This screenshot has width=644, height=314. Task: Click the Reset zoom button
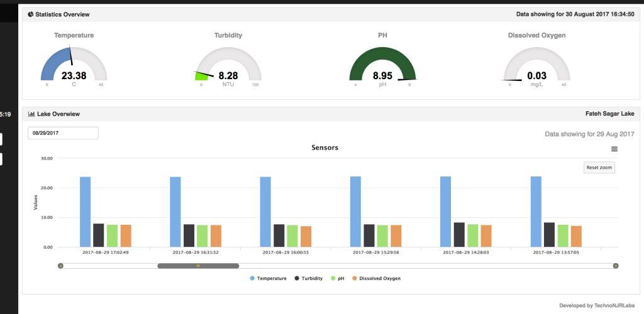tap(599, 167)
